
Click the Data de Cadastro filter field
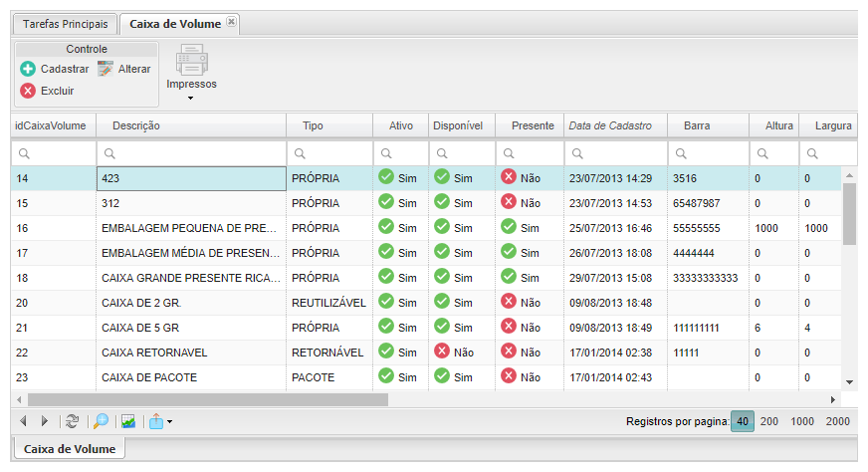616,153
